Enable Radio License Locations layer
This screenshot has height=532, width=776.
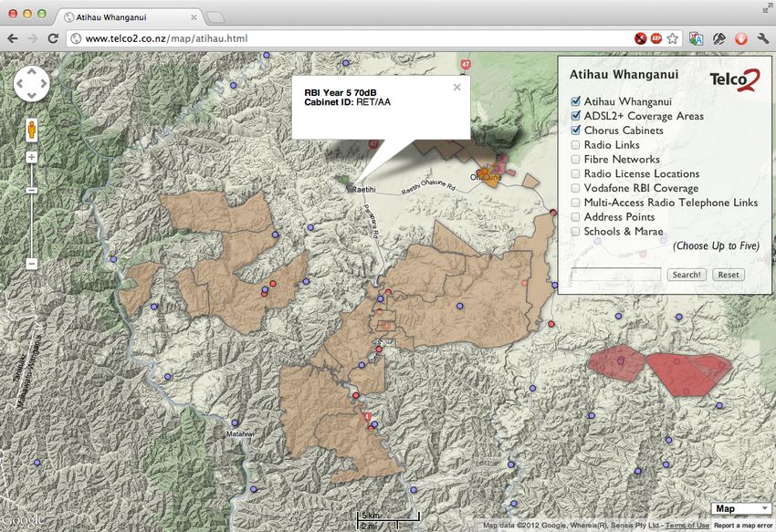coord(575,173)
